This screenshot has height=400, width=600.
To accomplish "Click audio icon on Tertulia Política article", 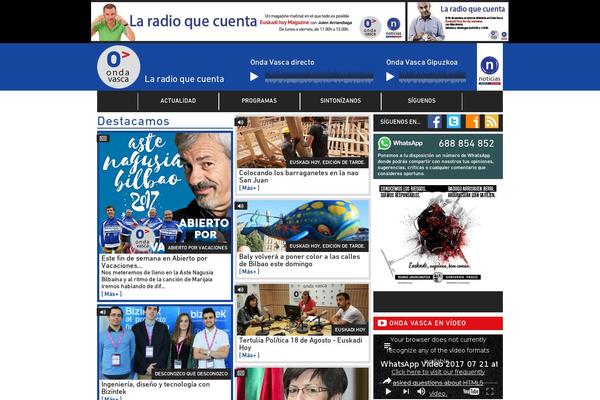I will [x=241, y=289].
